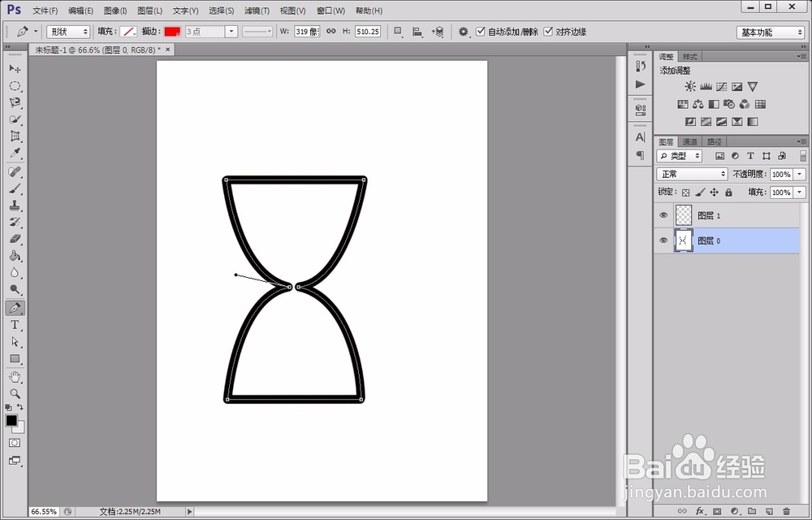Select the Zoom tool
This screenshot has height=520, width=812.
15,393
